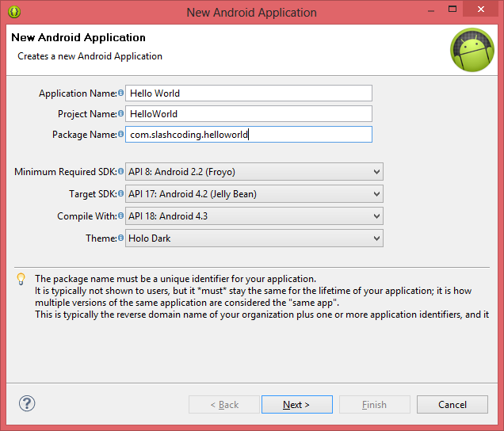504x431 pixels.
Task: Click info icon beside Application Name
Action: click(x=120, y=93)
